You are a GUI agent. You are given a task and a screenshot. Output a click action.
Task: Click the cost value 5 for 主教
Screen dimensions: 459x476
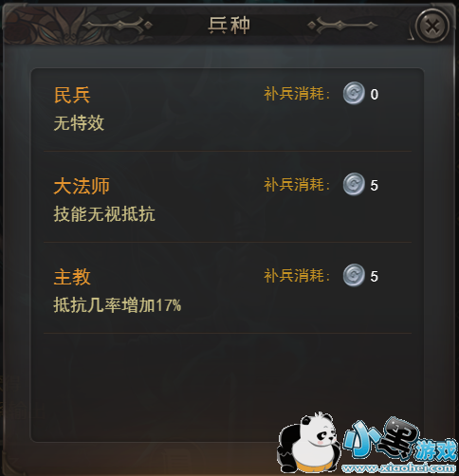[x=375, y=277]
